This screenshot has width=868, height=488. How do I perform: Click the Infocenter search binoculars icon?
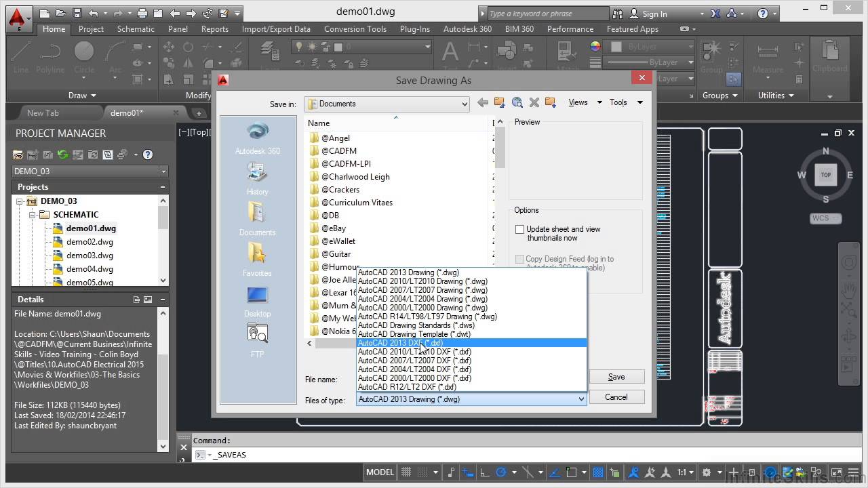pyautogui.click(x=618, y=14)
